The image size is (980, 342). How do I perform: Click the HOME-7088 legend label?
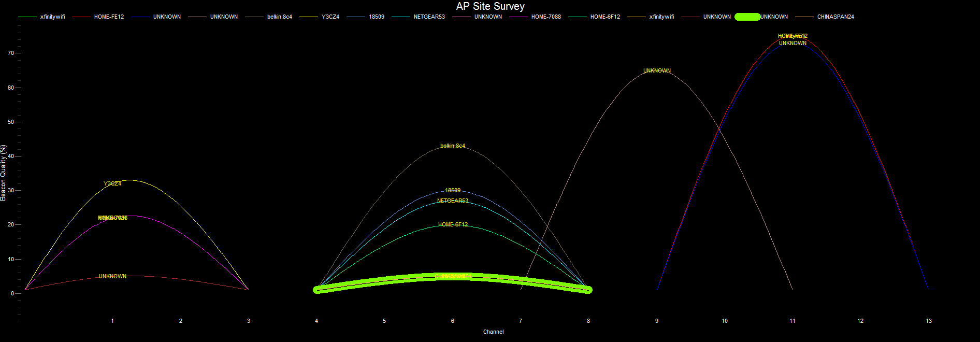pyautogui.click(x=546, y=17)
